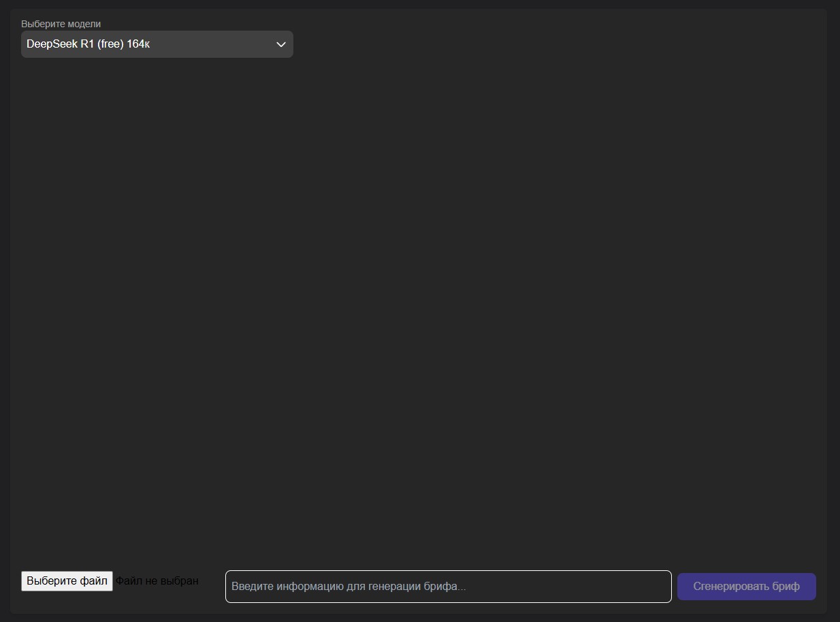Open the file picker via 'Выберите файл'

67,581
